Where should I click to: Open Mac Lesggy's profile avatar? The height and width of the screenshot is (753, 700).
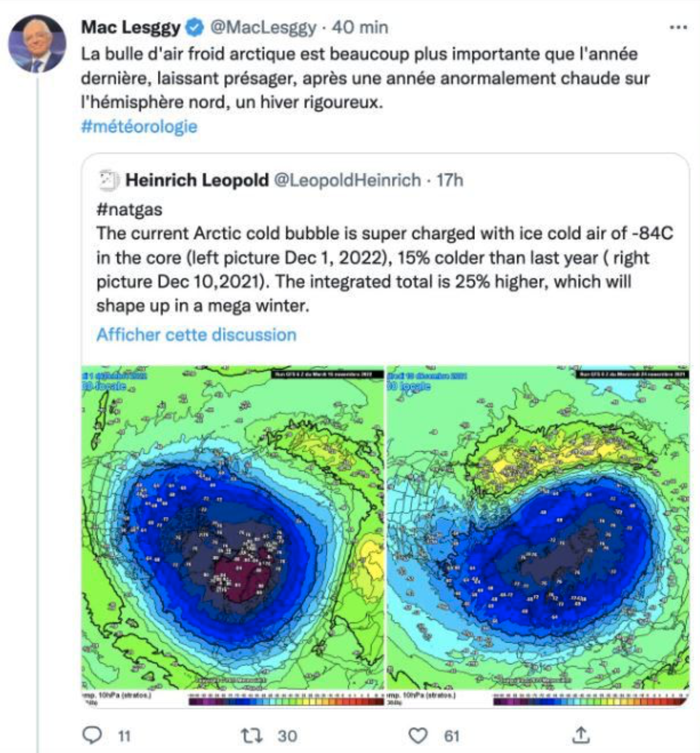(x=37, y=44)
